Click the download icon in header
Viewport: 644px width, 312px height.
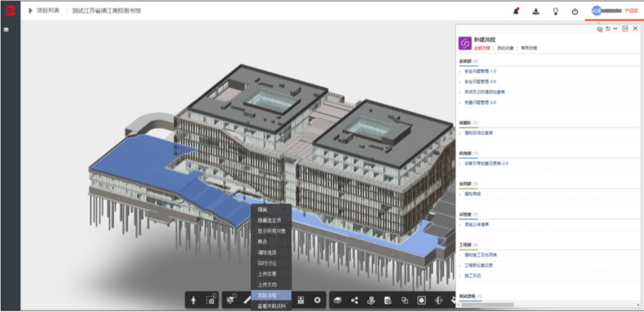point(536,12)
